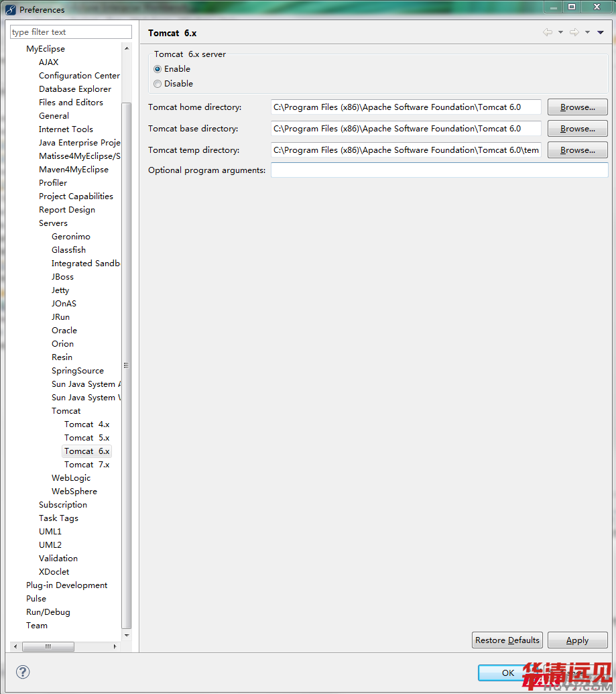This screenshot has height=694, width=616.
Task: Click the back navigation arrow icon
Action: (x=548, y=32)
